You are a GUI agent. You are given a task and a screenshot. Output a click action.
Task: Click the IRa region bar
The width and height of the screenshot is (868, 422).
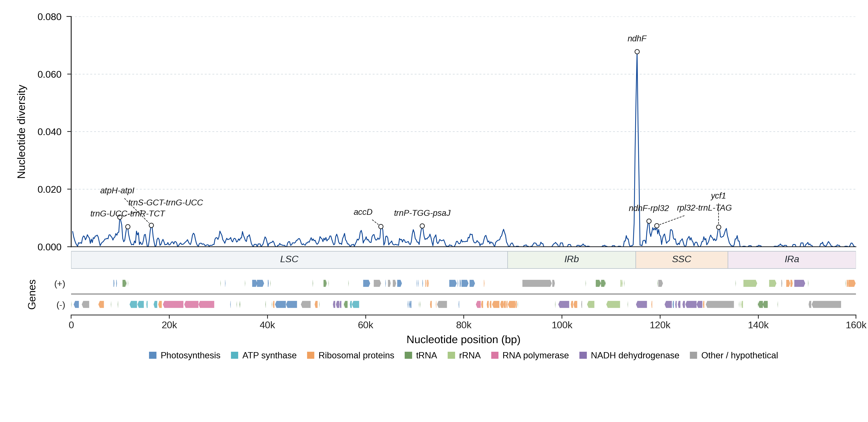[x=792, y=260]
